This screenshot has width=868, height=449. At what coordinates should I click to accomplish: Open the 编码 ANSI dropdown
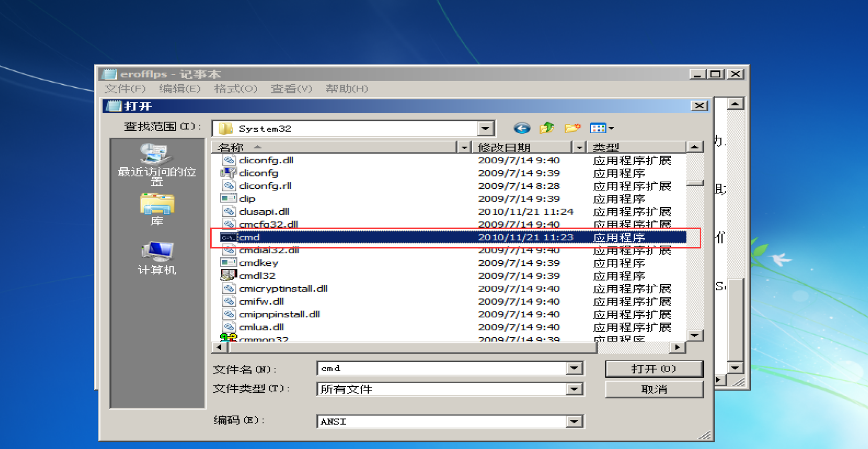574,421
